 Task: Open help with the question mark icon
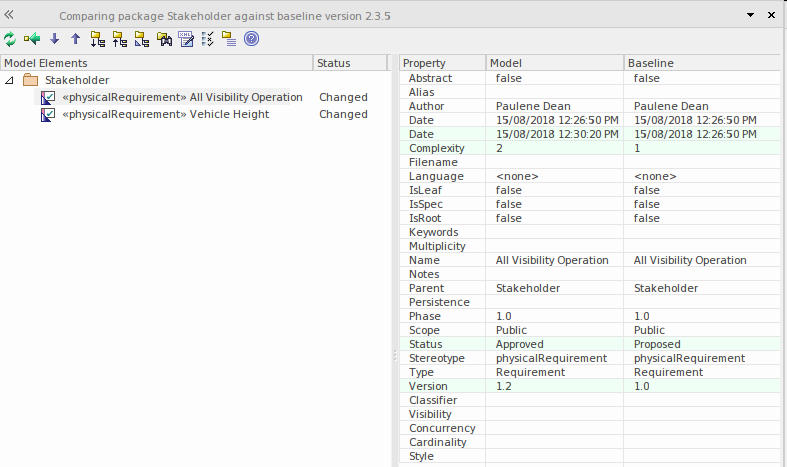252,39
